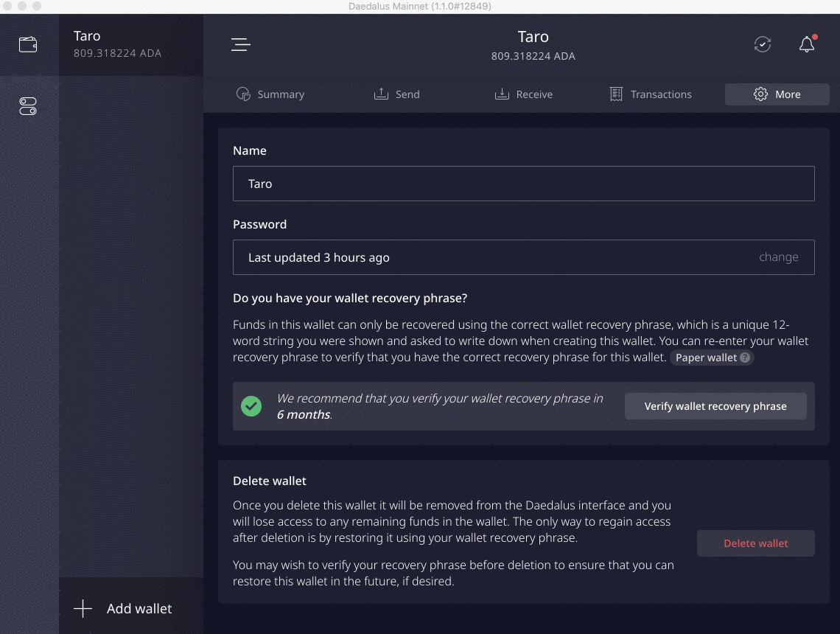View the Transactions tab
Image resolution: width=840 pixels, height=634 pixels.
(x=651, y=94)
